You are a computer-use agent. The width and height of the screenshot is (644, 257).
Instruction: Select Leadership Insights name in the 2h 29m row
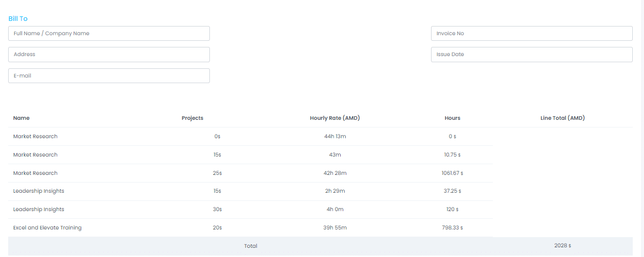coord(39,191)
